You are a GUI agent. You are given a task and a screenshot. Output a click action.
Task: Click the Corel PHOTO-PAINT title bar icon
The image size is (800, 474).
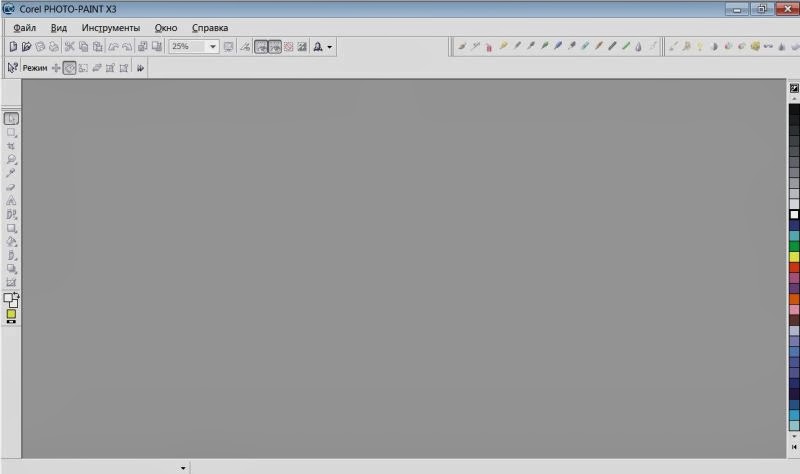click(8, 9)
